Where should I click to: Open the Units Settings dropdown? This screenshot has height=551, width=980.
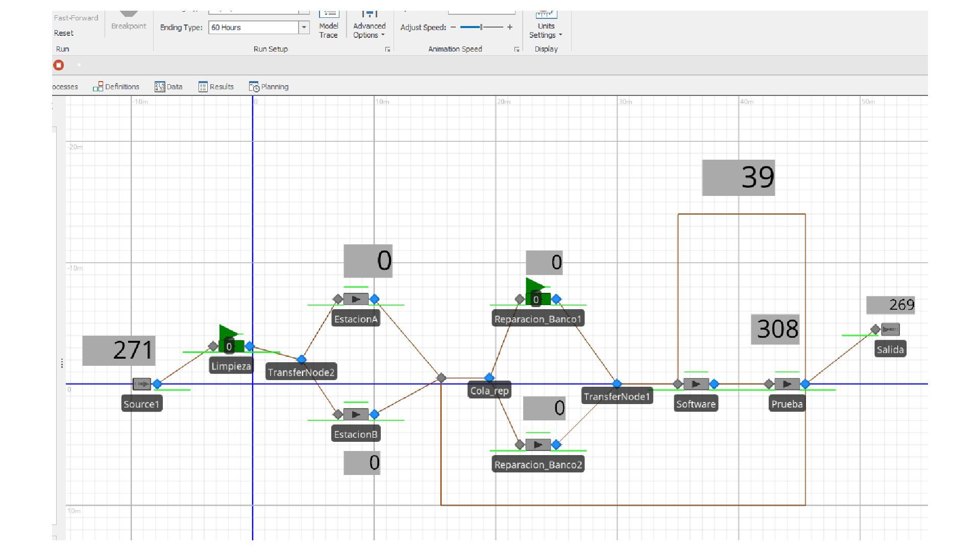(546, 30)
